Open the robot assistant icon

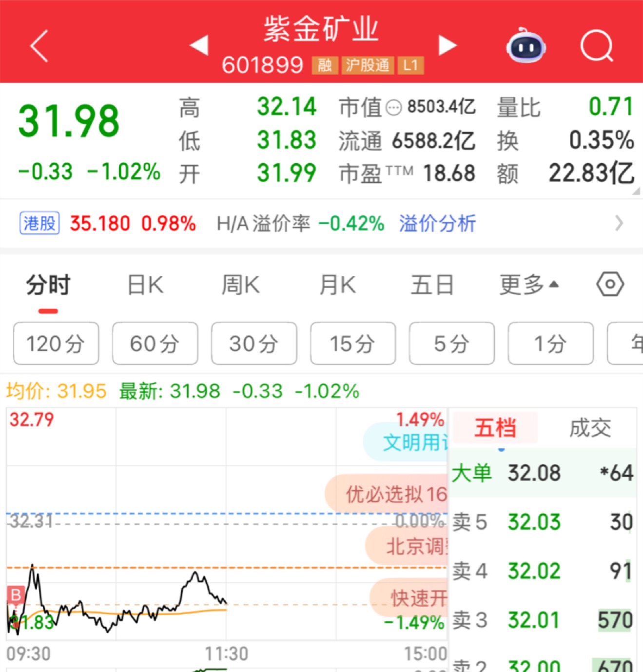[526, 45]
